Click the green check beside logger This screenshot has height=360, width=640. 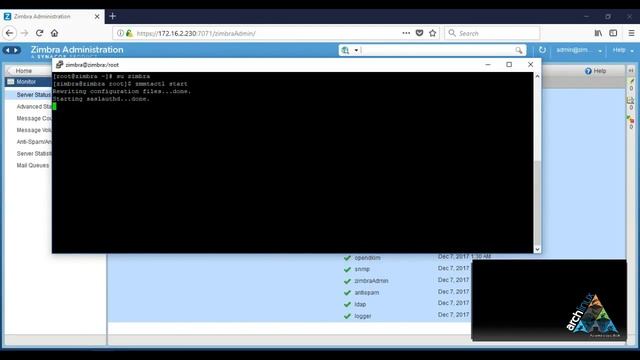pos(347,316)
